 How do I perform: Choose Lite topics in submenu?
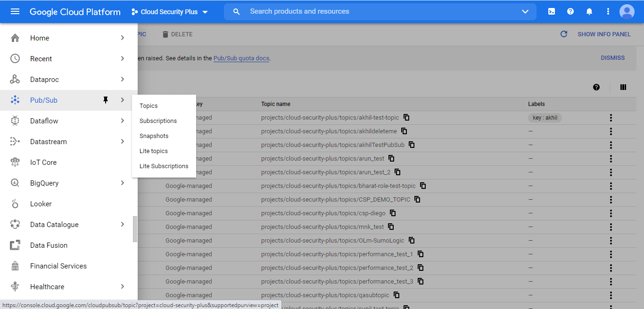point(154,151)
